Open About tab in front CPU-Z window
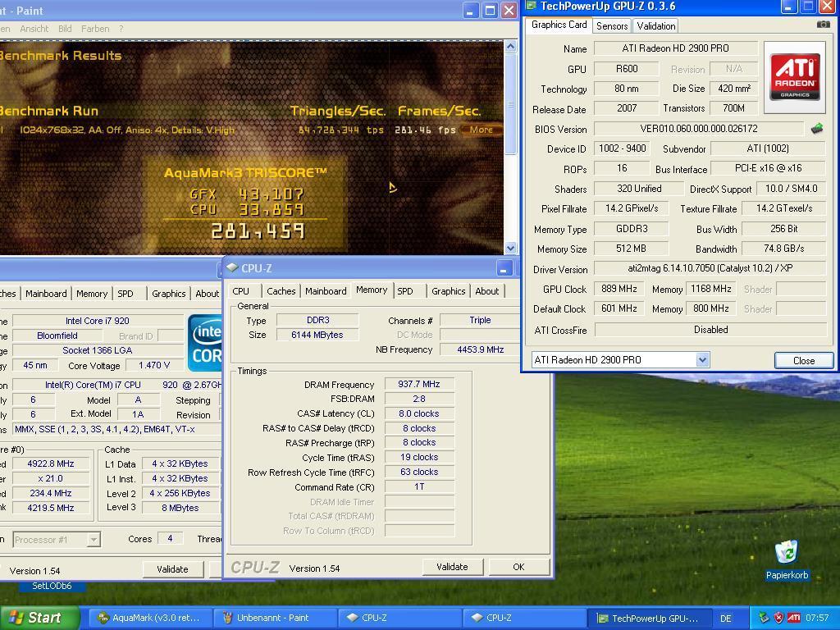Image resolution: width=840 pixels, height=630 pixels. tap(487, 291)
